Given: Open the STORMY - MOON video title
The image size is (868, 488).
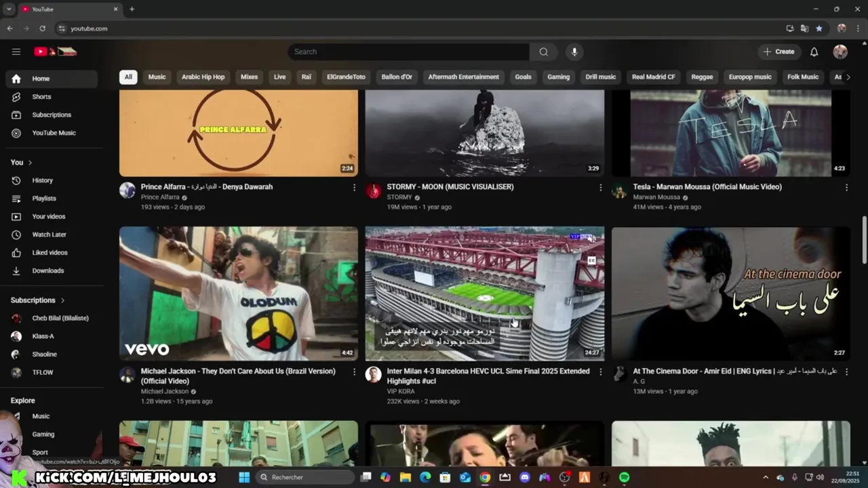Looking at the screenshot, I should tap(450, 186).
